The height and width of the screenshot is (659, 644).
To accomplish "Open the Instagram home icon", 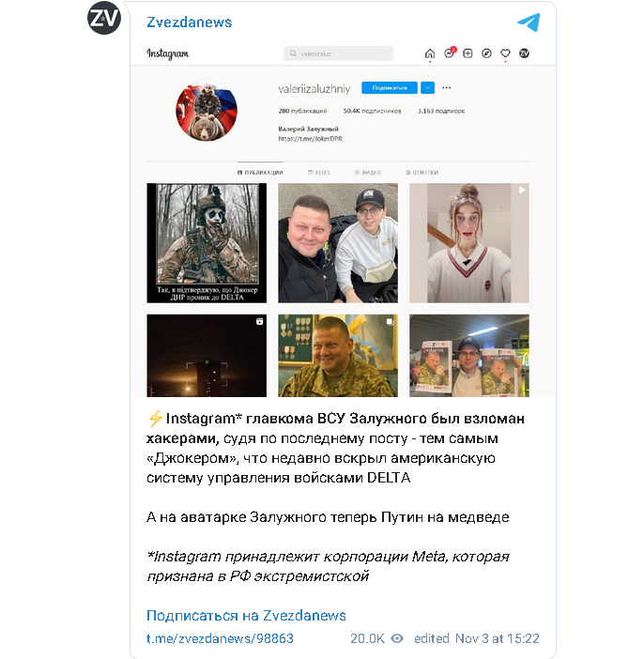I will coord(430,54).
